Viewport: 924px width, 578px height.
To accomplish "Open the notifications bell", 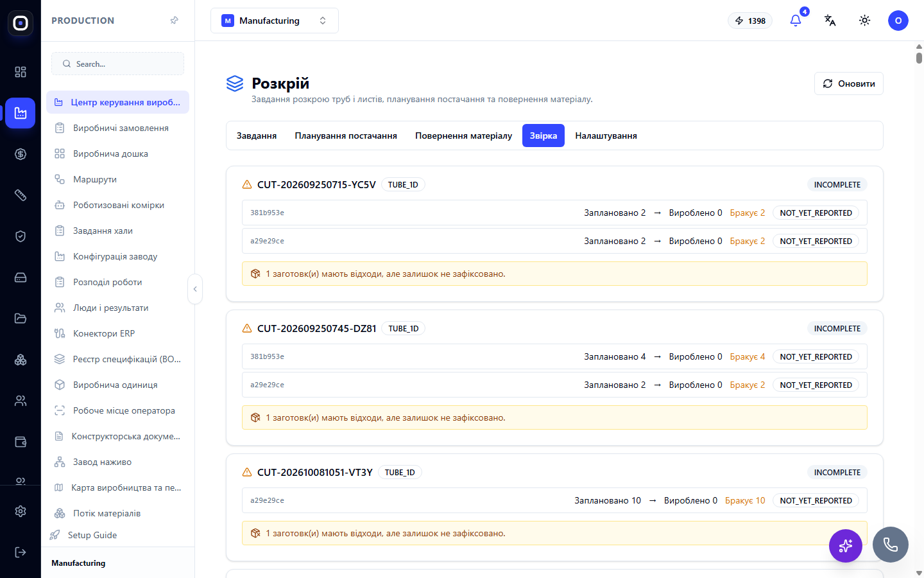I will tap(796, 21).
